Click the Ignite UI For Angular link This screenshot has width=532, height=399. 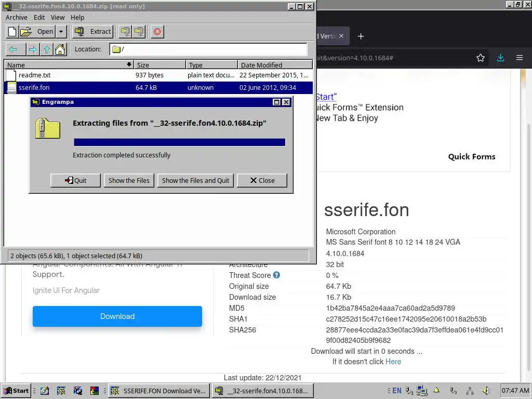[x=66, y=290]
